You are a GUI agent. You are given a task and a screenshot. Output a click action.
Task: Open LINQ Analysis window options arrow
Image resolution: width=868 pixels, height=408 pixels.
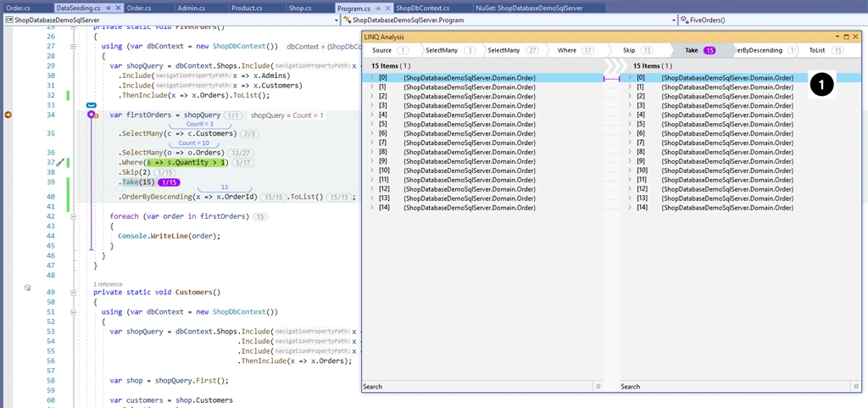point(838,36)
